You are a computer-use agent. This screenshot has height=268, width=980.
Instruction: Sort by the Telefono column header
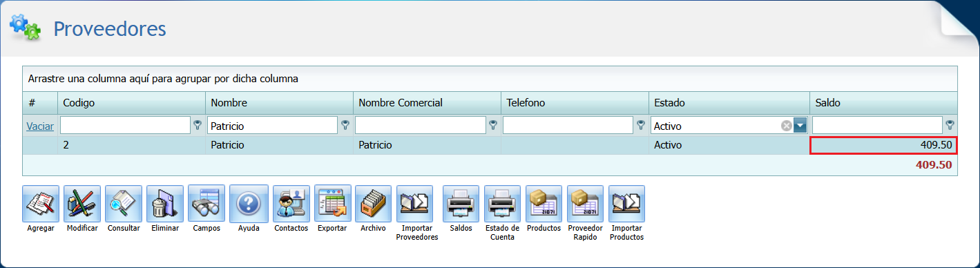[x=575, y=103]
